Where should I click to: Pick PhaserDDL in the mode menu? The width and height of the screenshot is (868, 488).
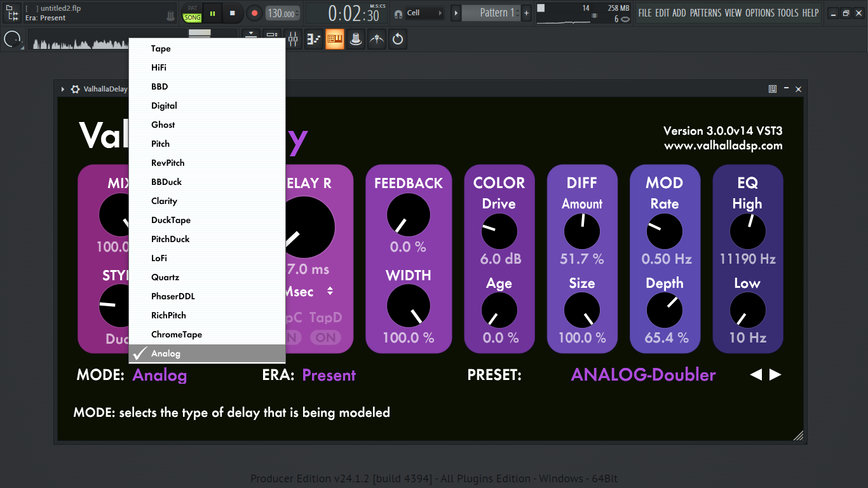coord(207,296)
